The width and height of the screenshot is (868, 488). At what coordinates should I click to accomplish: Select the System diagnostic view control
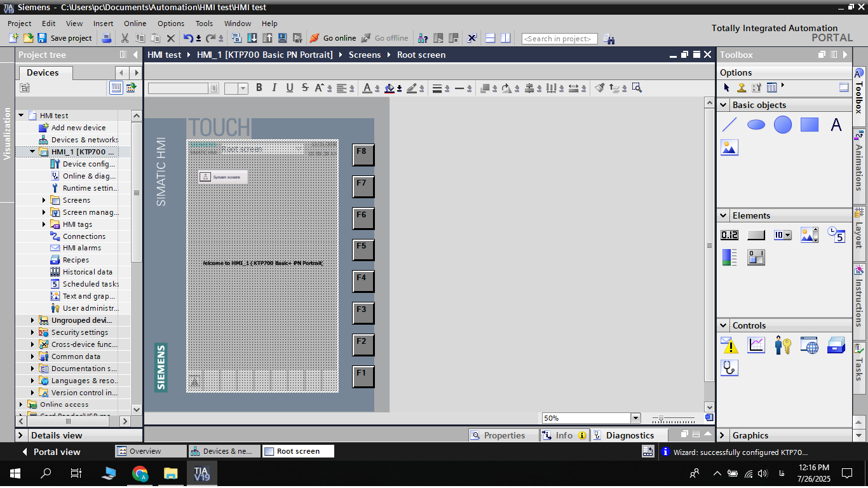tap(729, 367)
